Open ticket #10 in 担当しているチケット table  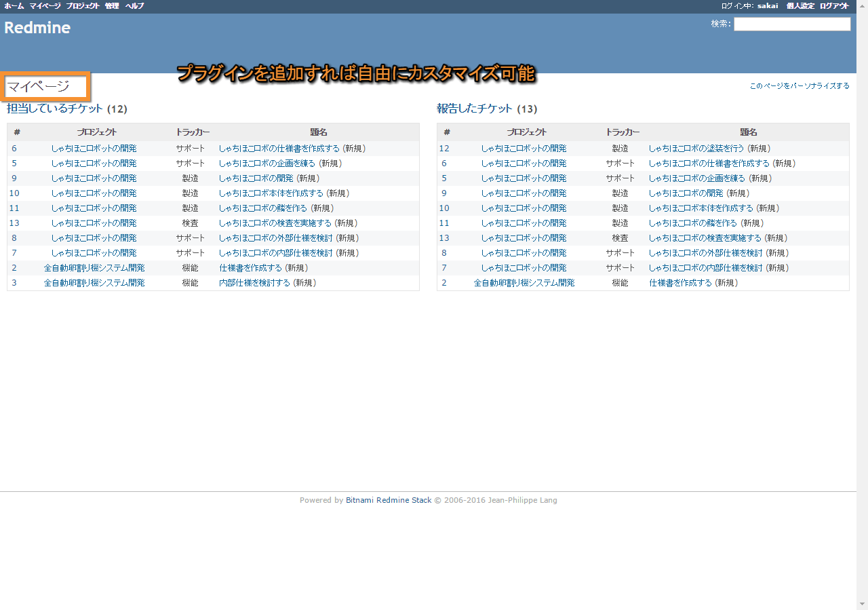pos(14,193)
